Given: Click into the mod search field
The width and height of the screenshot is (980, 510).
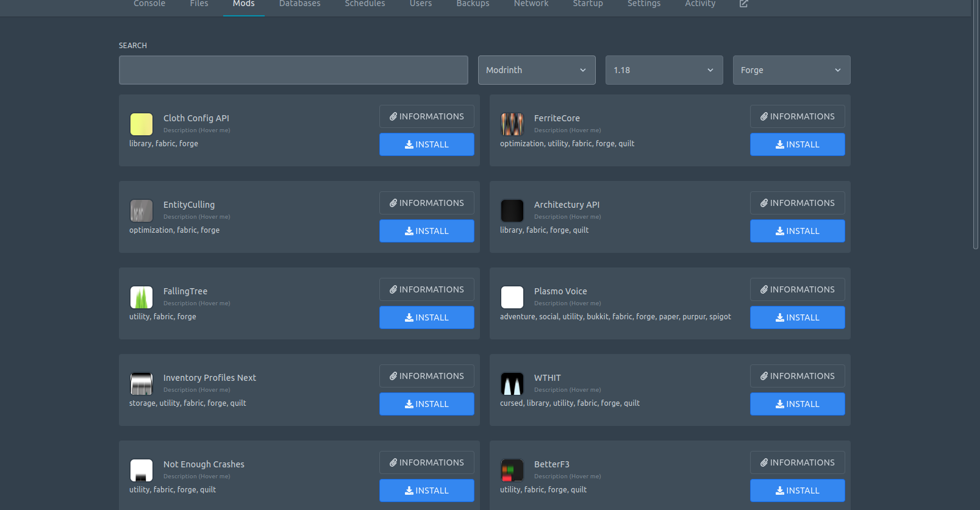Looking at the screenshot, I should [293, 70].
